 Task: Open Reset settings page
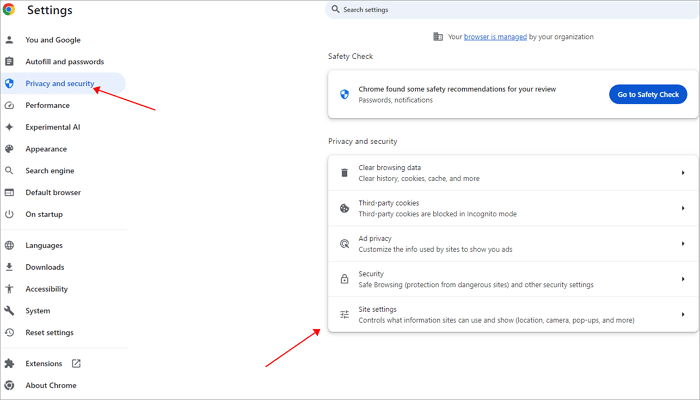tap(49, 333)
